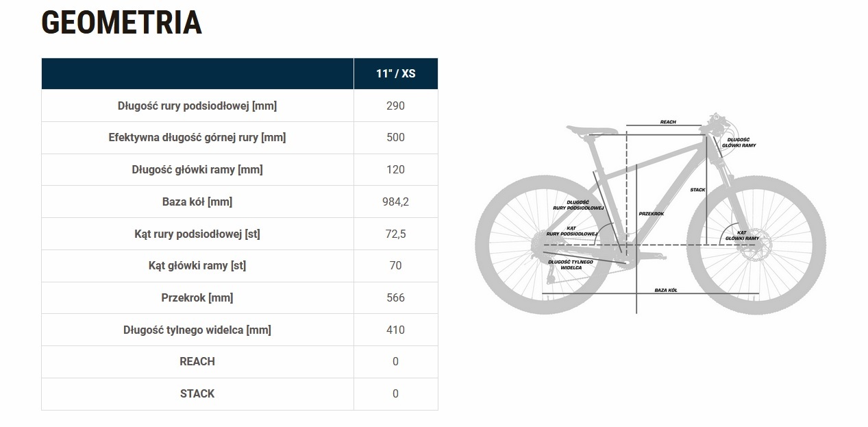Click the REACH row in table
Viewport: 868px width, 427px height.
[197, 361]
